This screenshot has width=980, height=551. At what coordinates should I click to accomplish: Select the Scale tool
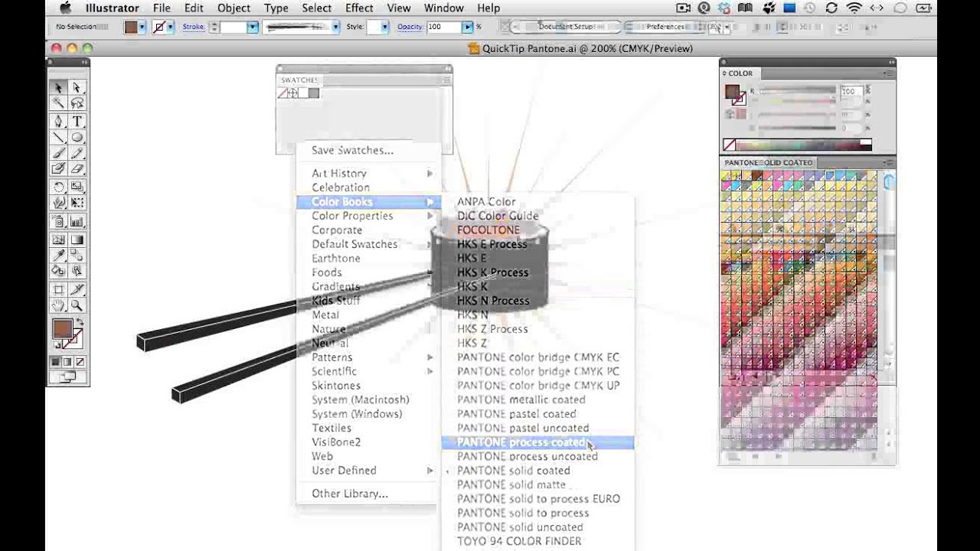coord(77,187)
